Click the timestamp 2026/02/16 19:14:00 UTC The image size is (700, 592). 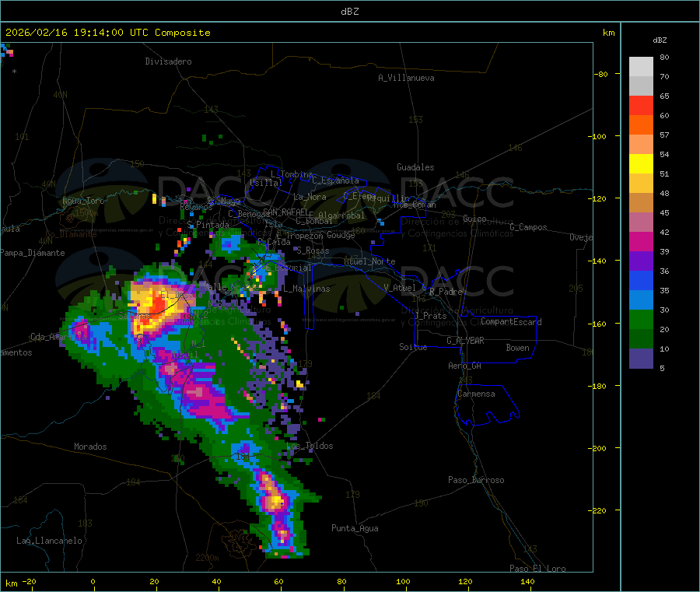tap(77, 33)
